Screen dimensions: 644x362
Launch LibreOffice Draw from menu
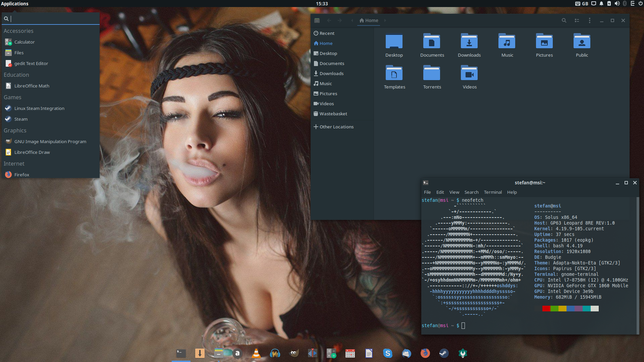pyautogui.click(x=50, y=152)
